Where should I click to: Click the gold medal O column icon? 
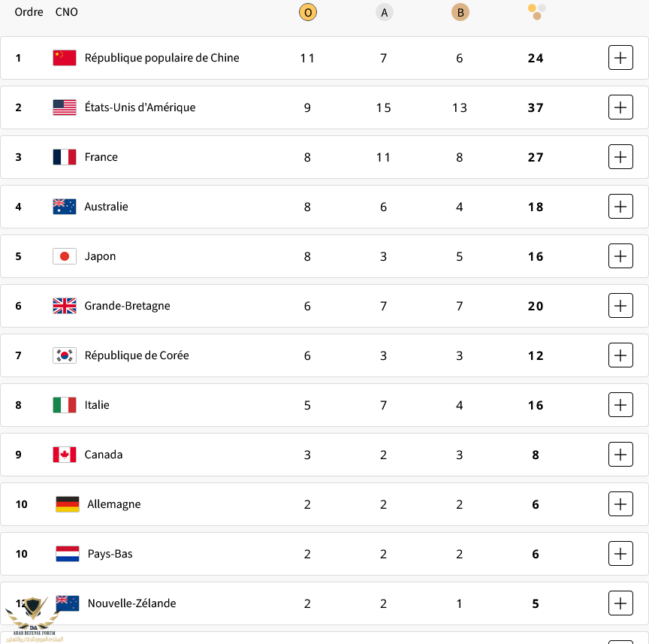click(x=307, y=13)
